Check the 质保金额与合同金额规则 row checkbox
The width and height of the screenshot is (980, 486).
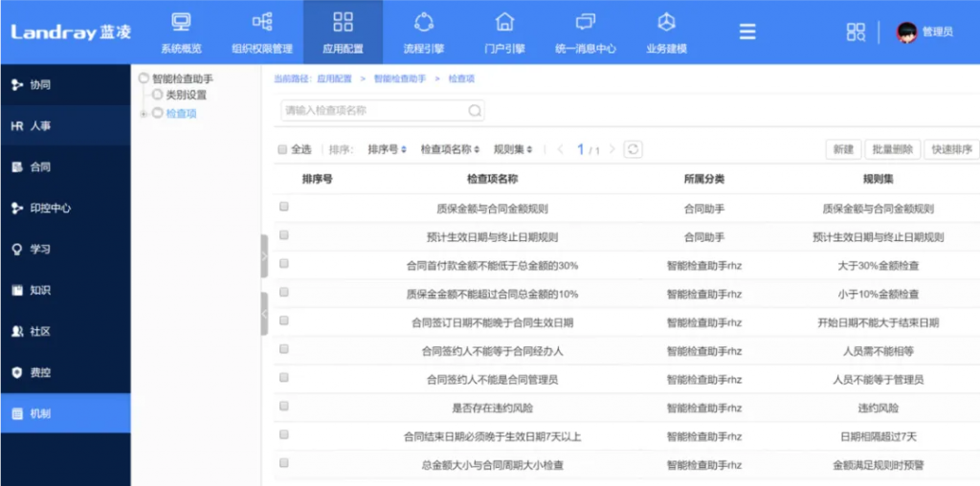[x=284, y=207]
